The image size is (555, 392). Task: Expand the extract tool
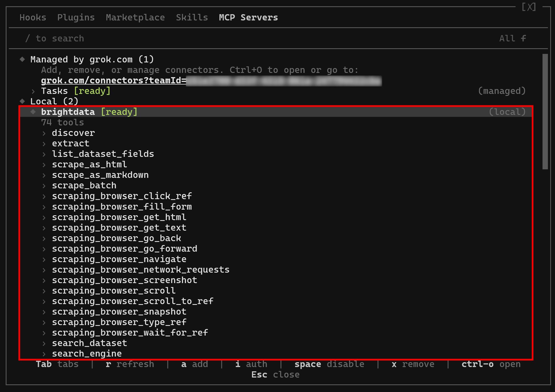coord(44,144)
